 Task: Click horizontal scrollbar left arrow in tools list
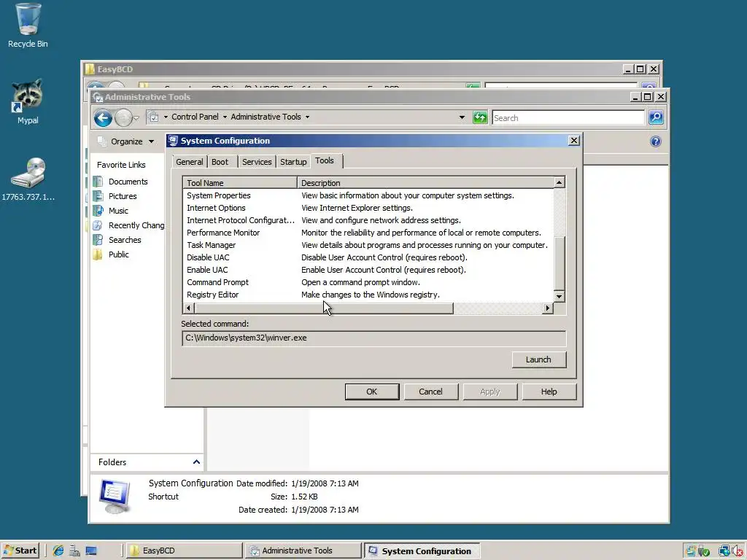189,308
